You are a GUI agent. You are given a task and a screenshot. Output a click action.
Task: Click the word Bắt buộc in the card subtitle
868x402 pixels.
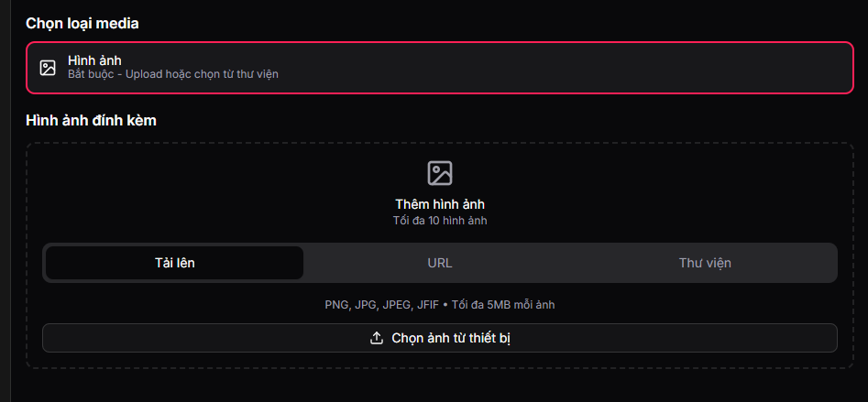[x=89, y=73]
